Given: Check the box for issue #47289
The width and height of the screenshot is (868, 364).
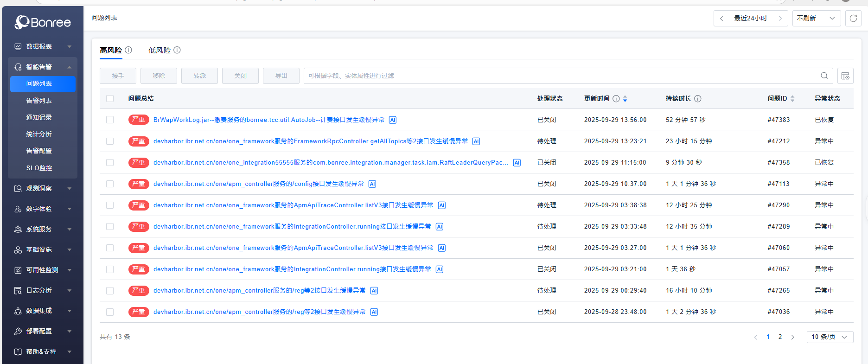Looking at the screenshot, I should point(110,226).
